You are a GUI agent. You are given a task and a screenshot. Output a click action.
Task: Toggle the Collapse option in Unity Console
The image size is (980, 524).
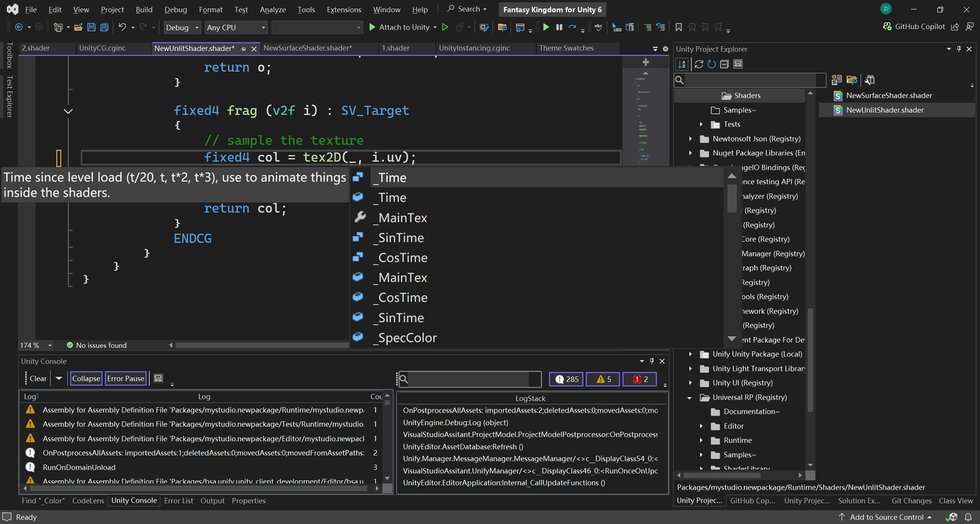pos(86,379)
